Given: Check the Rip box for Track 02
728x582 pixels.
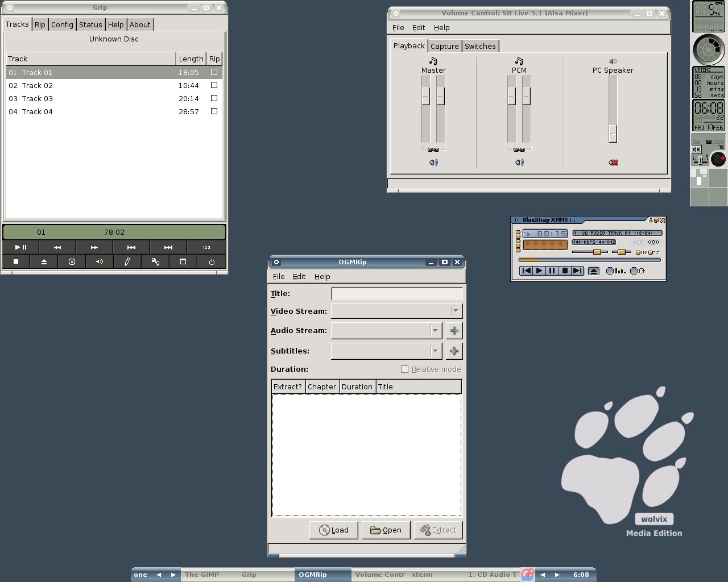Looking at the screenshot, I should click(x=214, y=85).
